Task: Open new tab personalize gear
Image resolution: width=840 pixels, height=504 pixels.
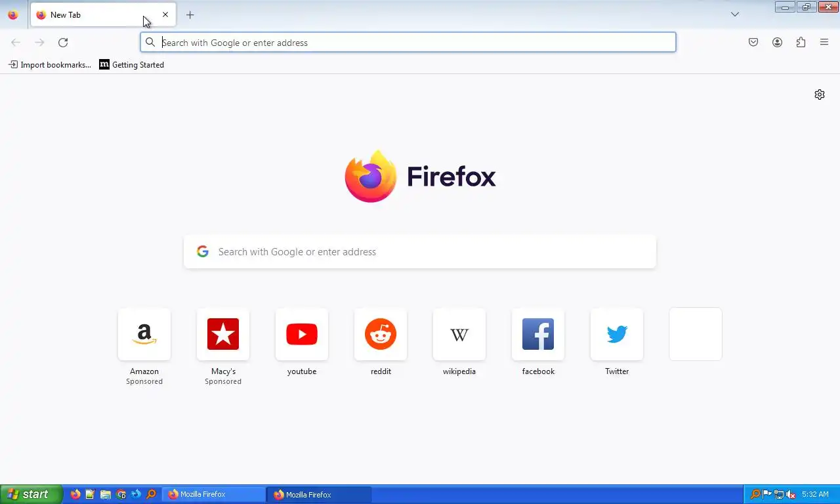Action: coord(820,94)
